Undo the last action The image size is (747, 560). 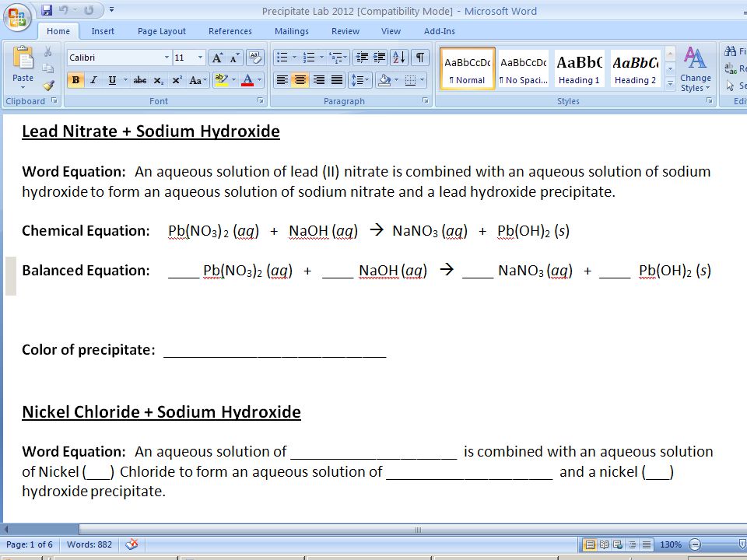(x=63, y=10)
